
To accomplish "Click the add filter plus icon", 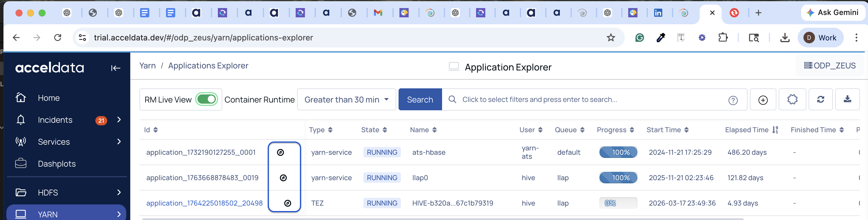I will [763, 100].
